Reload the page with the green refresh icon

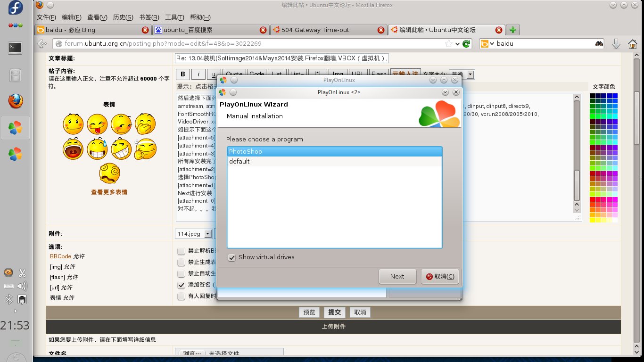pyautogui.click(x=466, y=44)
